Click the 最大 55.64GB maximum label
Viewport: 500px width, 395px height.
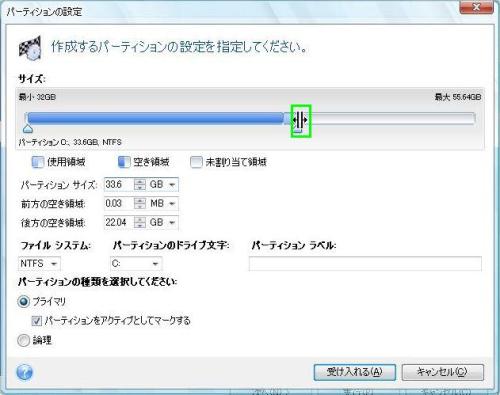coord(458,97)
